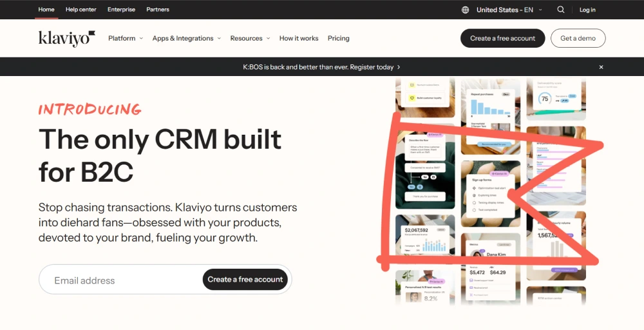Screen dimensions: 644x330
Task: Request a demo with Get a demo
Action: point(578,38)
